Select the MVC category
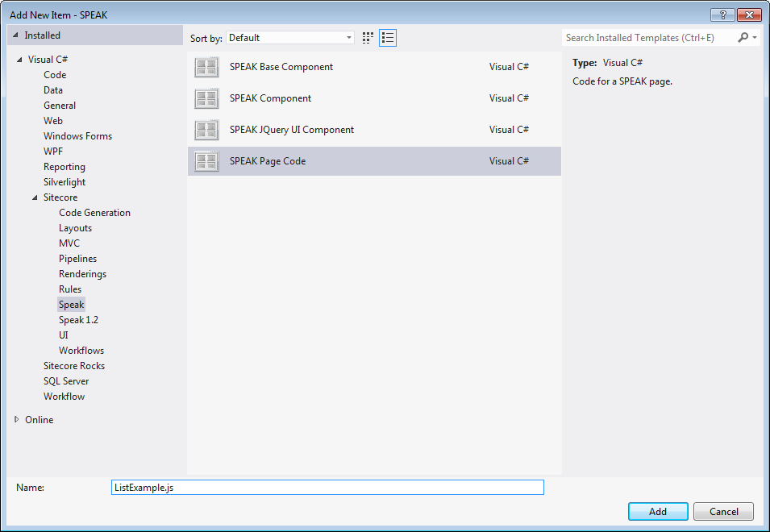770x532 pixels. pos(69,243)
